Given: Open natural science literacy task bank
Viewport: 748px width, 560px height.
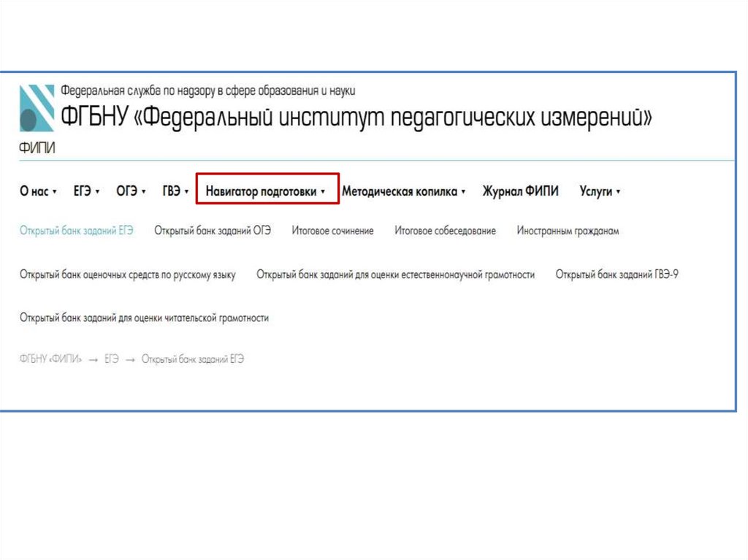Looking at the screenshot, I should (x=395, y=275).
